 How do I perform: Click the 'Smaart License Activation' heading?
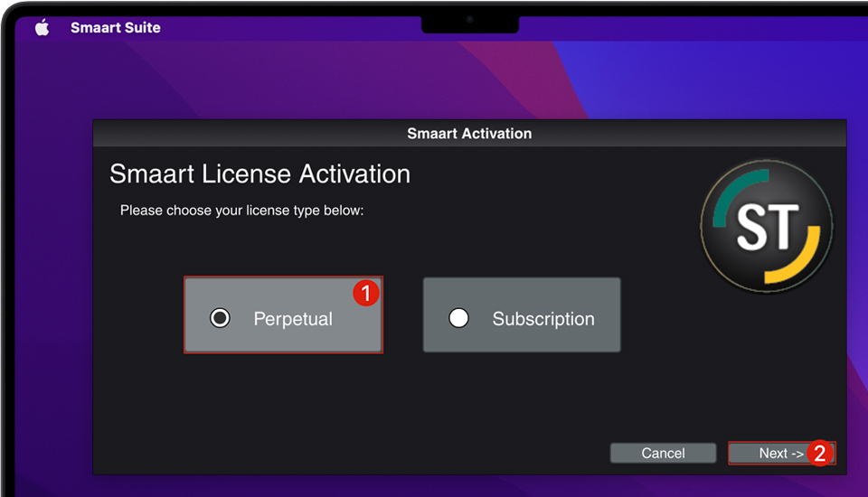259,173
